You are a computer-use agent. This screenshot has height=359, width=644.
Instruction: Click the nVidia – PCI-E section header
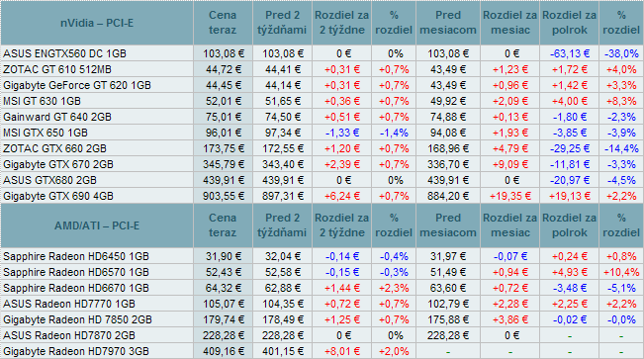(97, 23)
